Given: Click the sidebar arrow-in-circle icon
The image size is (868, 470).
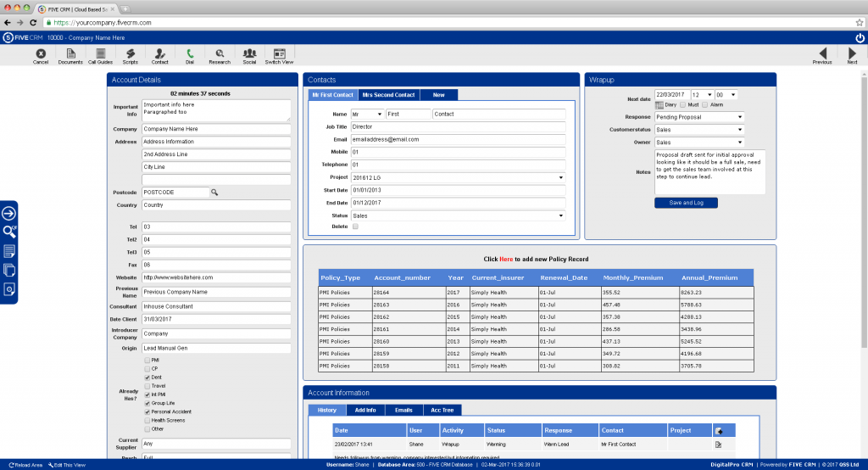Looking at the screenshot, I should click(8, 214).
